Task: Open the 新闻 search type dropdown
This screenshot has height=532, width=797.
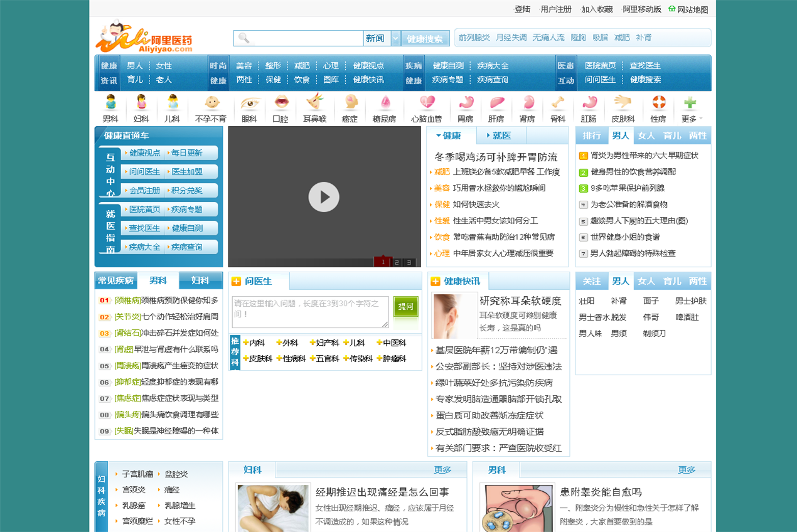Action: pyautogui.click(x=395, y=38)
